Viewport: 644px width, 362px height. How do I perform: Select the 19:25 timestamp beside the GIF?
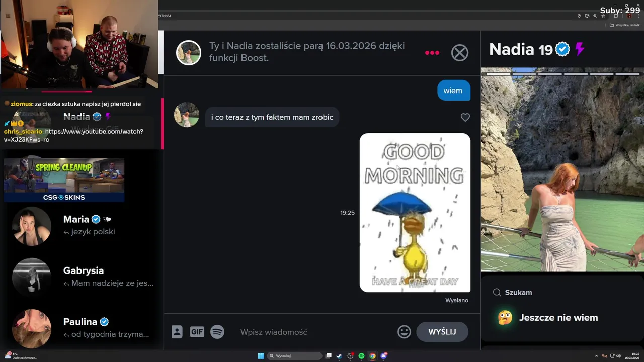347,213
